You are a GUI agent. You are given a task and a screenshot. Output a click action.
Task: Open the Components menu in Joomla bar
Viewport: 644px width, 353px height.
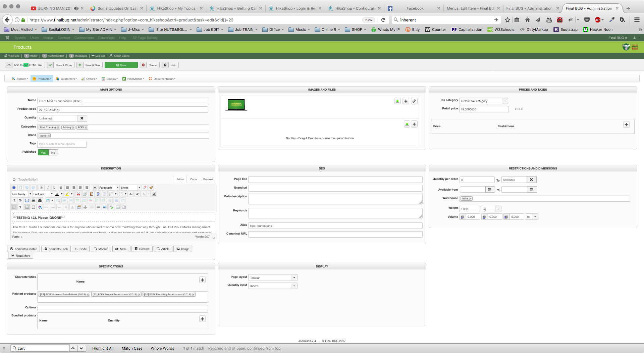(84, 38)
